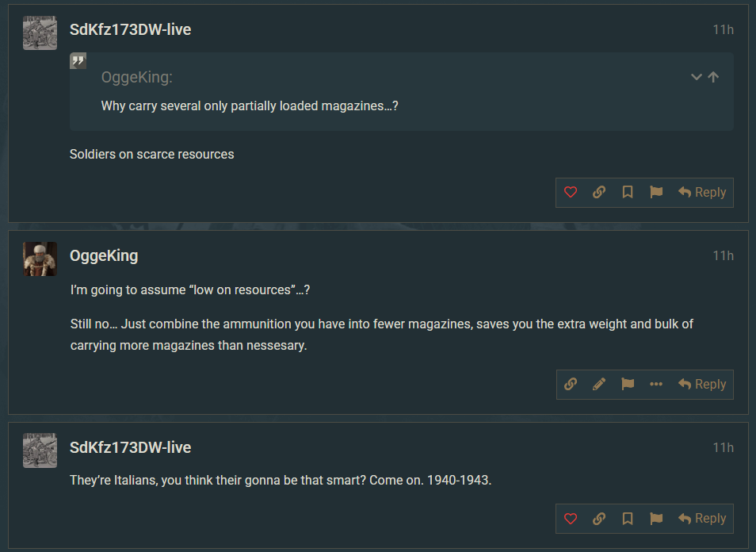Image resolution: width=756 pixels, height=552 pixels.
Task: Reply to the 'They're Italians' post
Action: 702,519
